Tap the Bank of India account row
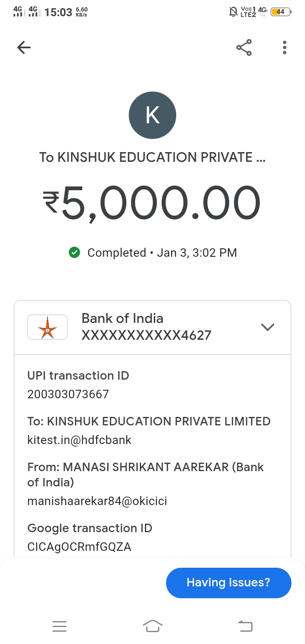 pyautogui.click(x=146, y=327)
